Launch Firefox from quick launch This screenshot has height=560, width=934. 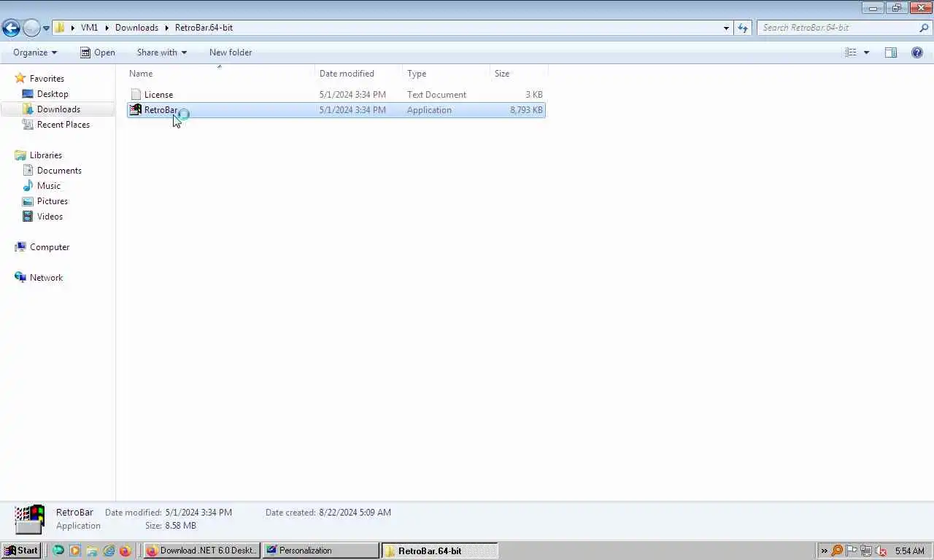[x=125, y=551]
